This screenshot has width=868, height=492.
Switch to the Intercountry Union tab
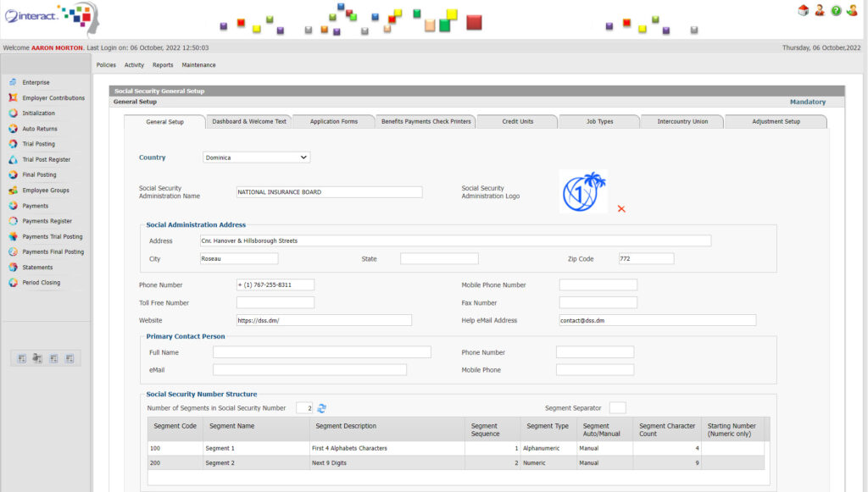(x=682, y=122)
